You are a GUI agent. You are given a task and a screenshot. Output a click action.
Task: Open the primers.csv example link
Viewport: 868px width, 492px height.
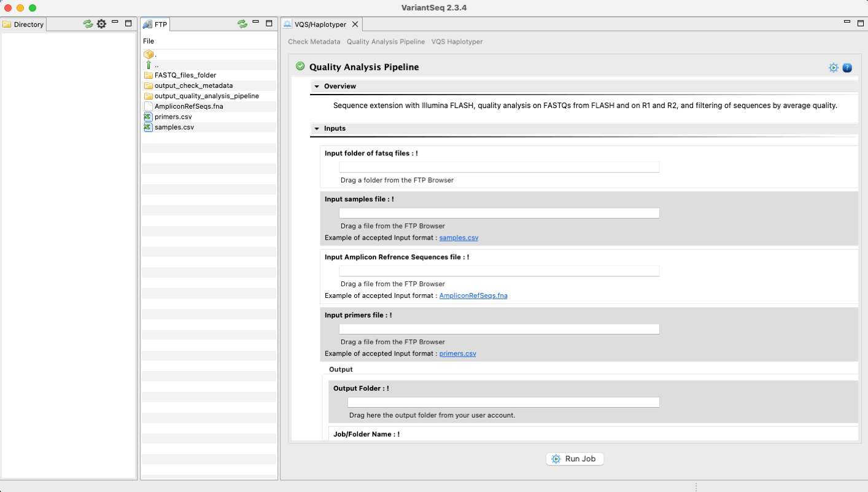pyautogui.click(x=458, y=354)
